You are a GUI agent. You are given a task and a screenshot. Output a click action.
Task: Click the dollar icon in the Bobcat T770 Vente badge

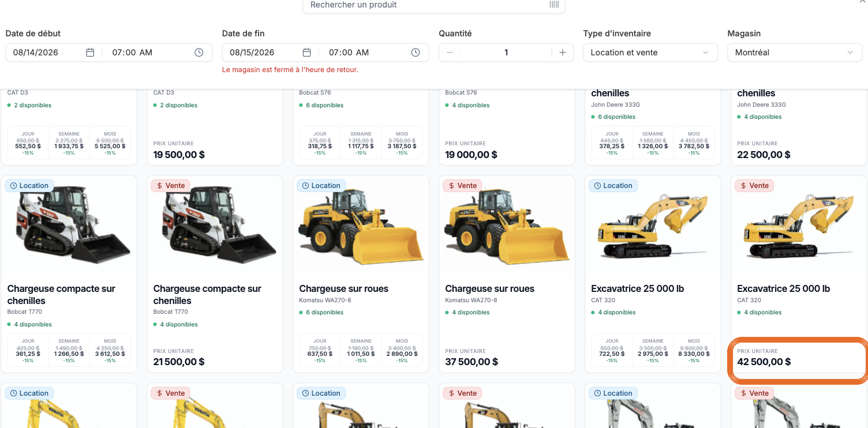pyautogui.click(x=160, y=186)
